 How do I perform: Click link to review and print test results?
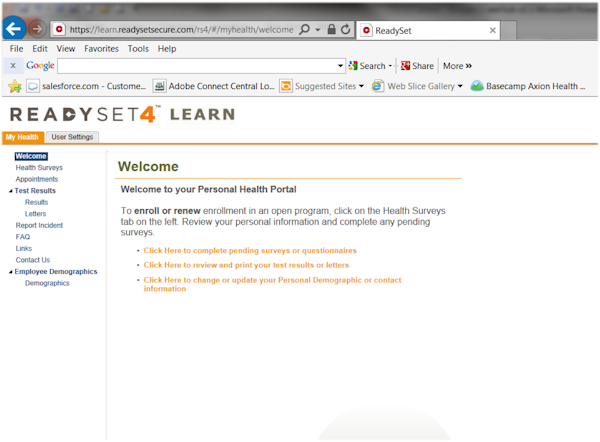click(x=246, y=265)
